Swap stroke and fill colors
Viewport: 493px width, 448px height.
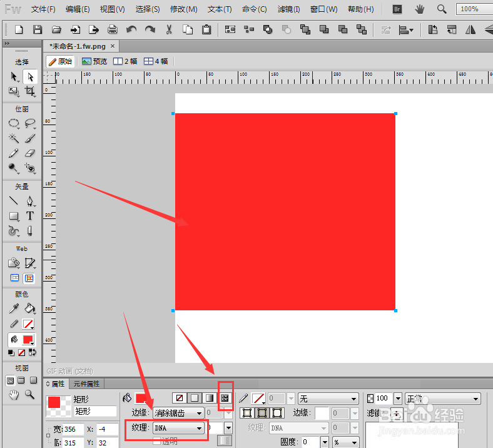(x=33, y=352)
